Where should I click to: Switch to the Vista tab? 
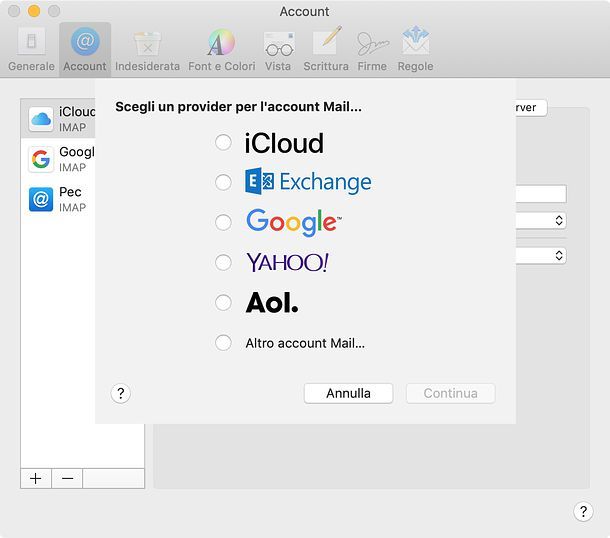pos(278,49)
